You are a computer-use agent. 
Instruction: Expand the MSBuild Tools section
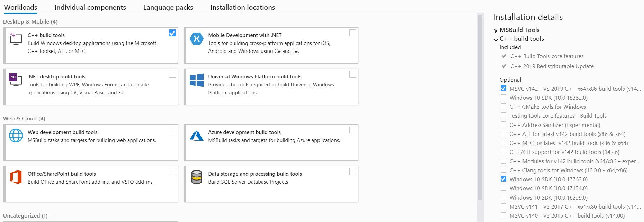tap(495, 31)
